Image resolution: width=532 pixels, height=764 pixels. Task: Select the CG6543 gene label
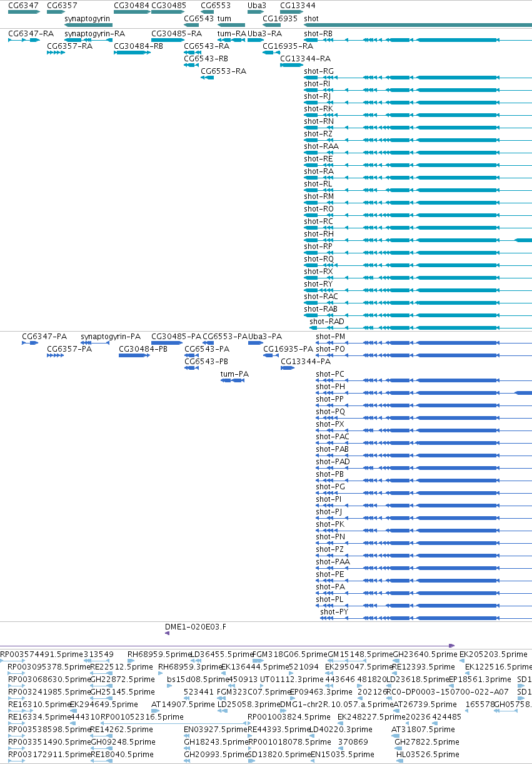[x=199, y=19]
